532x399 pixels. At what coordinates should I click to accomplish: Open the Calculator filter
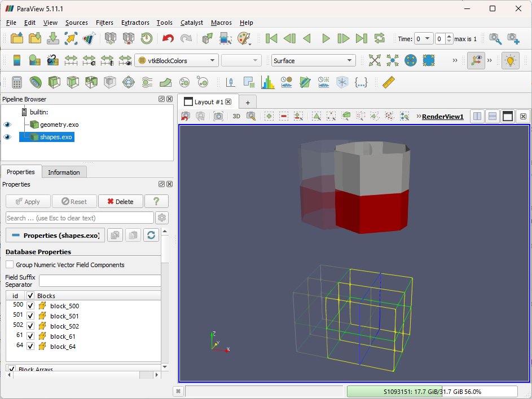(15, 82)
